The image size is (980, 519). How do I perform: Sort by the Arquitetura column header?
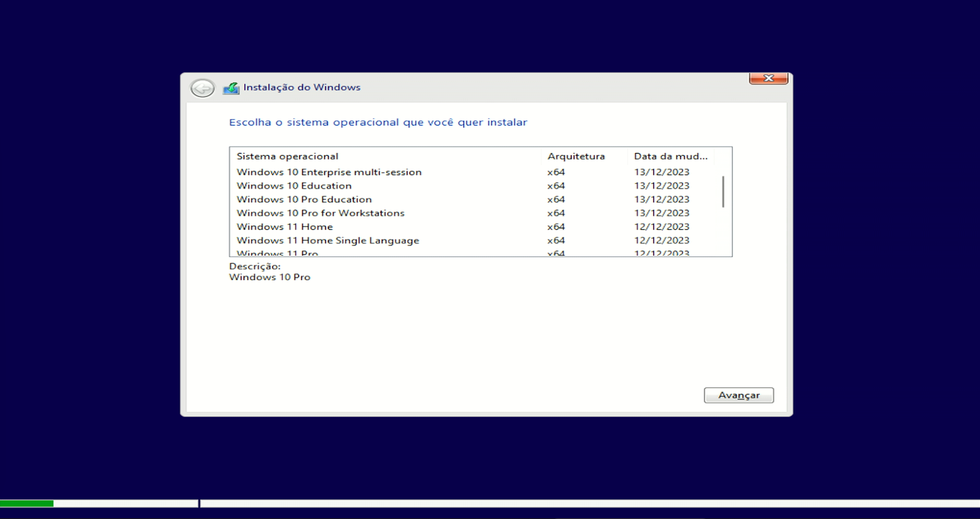tap(576, 156)
